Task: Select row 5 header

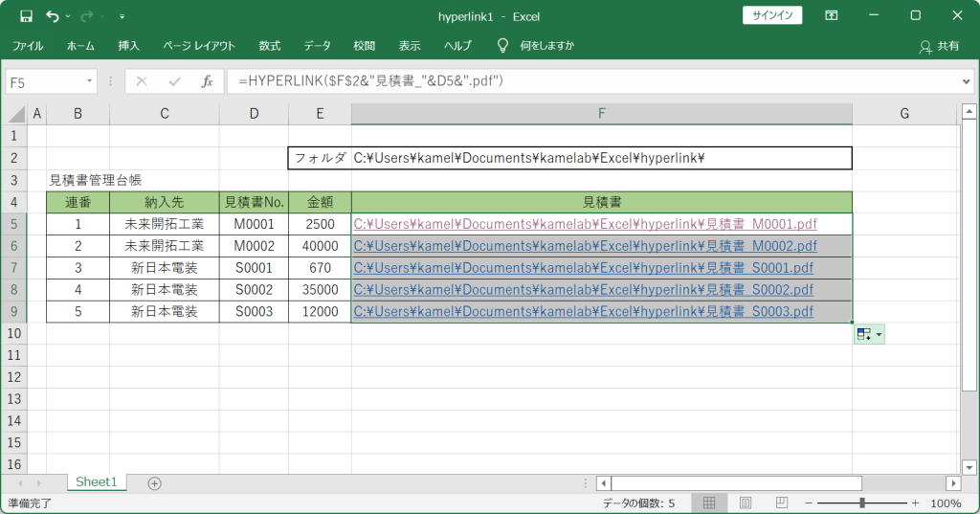Action: [x=13, y=224]
